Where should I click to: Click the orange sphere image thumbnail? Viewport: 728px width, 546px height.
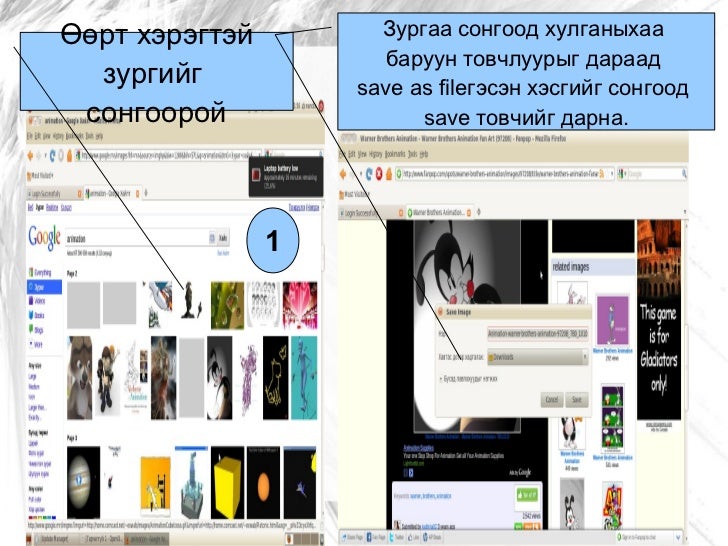coord(263,483)
